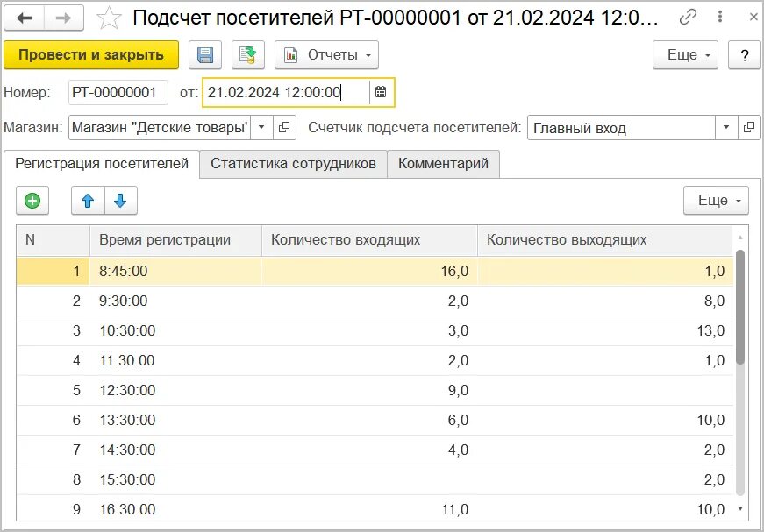Click 'Количество выходящих' column header

click(x=605, y=240)
